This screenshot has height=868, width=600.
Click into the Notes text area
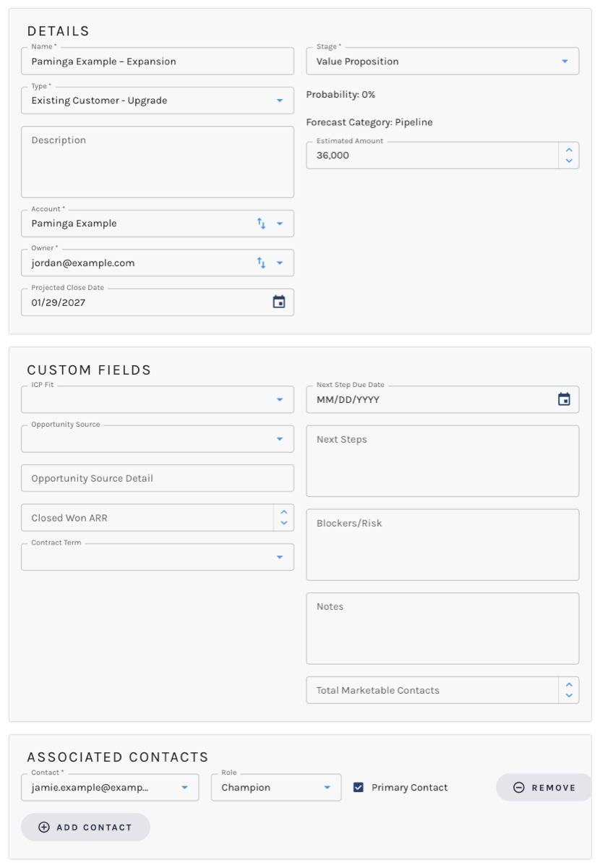(442, 629)
